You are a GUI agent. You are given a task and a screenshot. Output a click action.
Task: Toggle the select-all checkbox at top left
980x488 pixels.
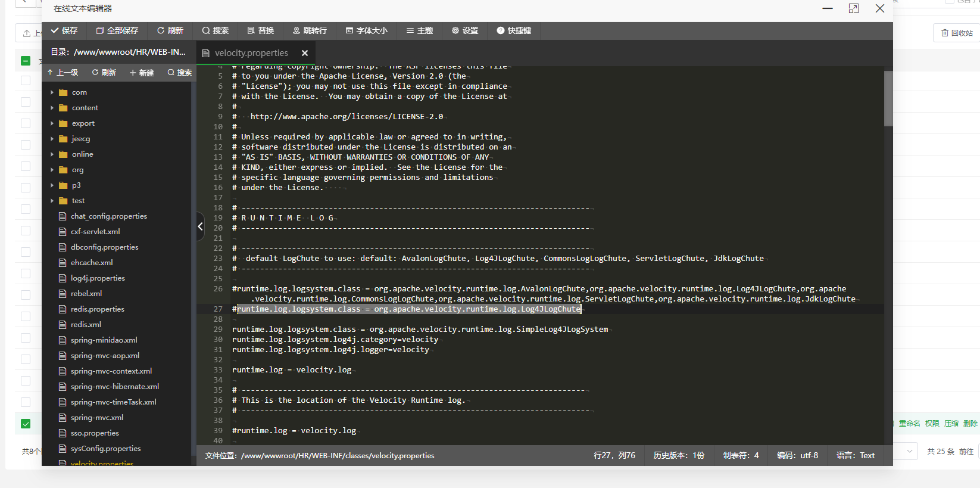tap(26, 61)
